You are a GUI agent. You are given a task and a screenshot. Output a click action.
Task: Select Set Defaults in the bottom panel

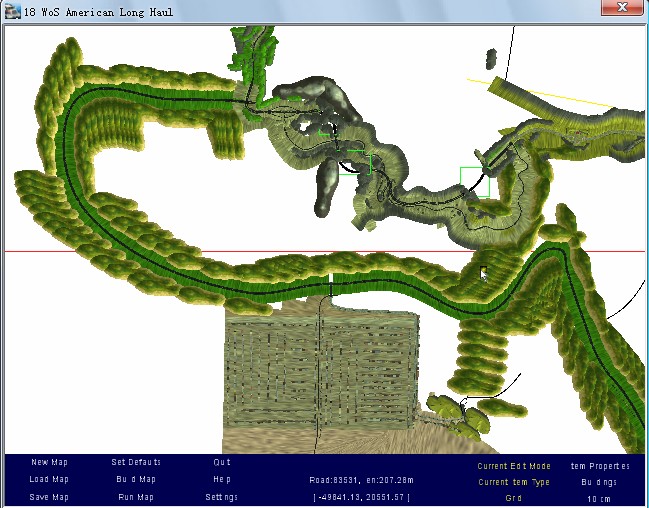[136, 462]
